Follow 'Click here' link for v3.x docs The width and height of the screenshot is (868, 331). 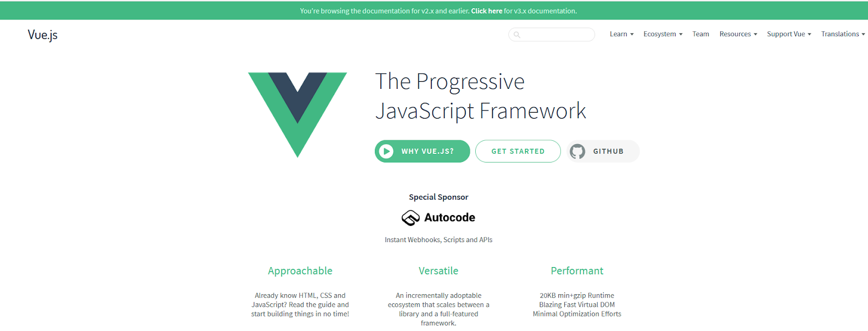(487, 11)
